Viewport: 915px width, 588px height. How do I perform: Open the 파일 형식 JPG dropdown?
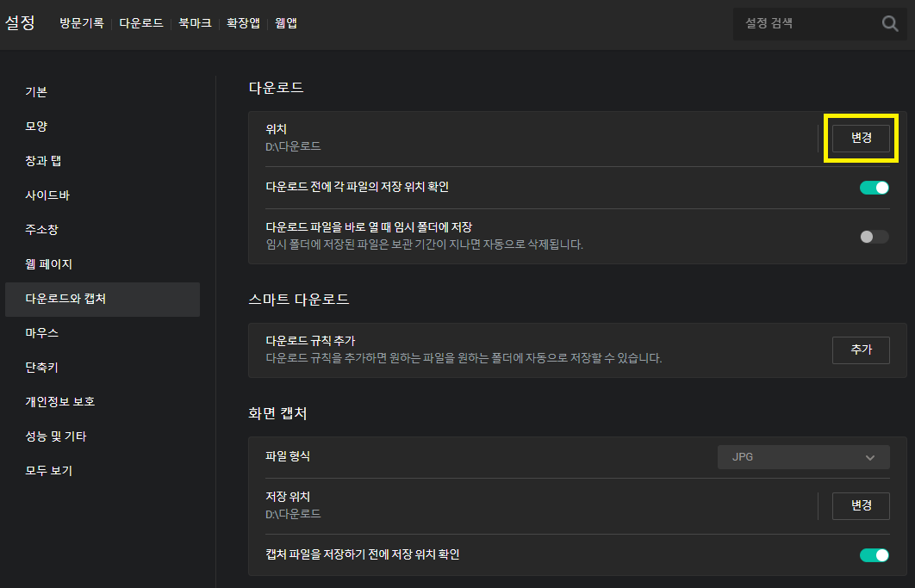(802, 457)
